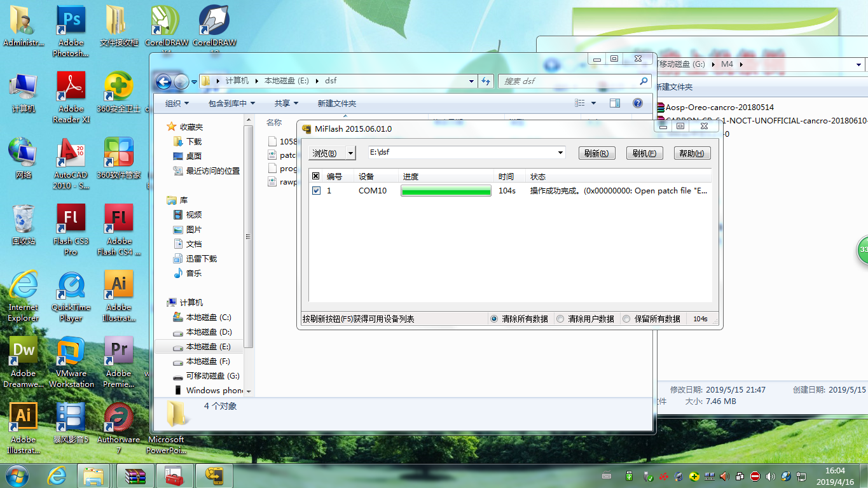Open the Flash CS3 Pro desktop icon
This screenshot has height=488, width=868.
click(71, 230)
